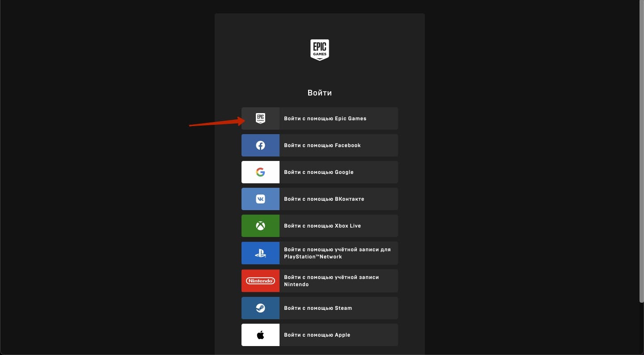
Task: Log in using PlayStation Network account
Action: point(320,253)
